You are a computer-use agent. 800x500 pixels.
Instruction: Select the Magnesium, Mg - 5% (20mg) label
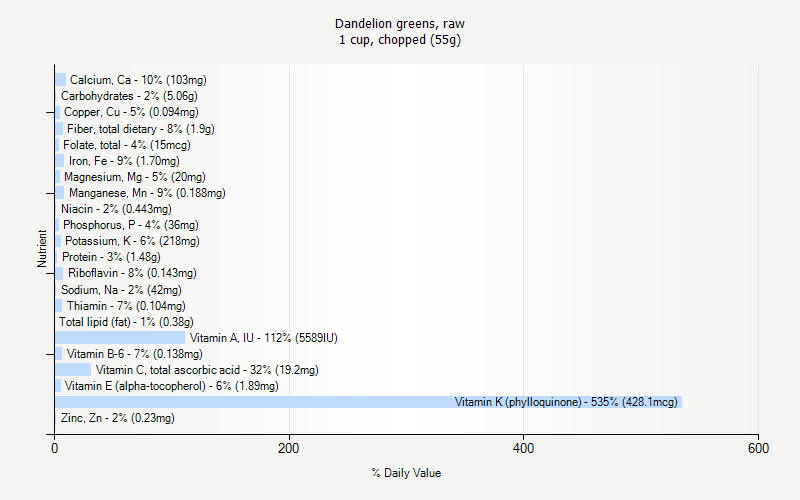[x=135, y=177]
